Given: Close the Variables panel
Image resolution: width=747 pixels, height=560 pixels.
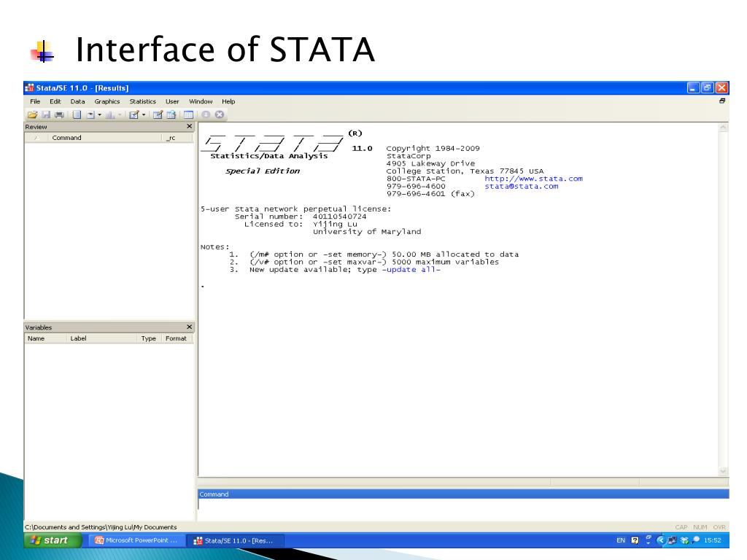Looking at the screenshot, I should tap(189, 327).
